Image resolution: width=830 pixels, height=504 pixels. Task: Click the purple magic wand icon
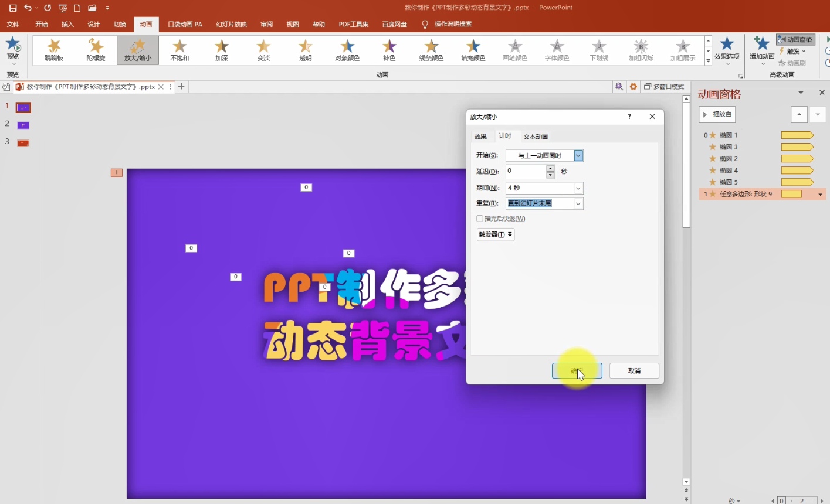[x=619, y=87]
